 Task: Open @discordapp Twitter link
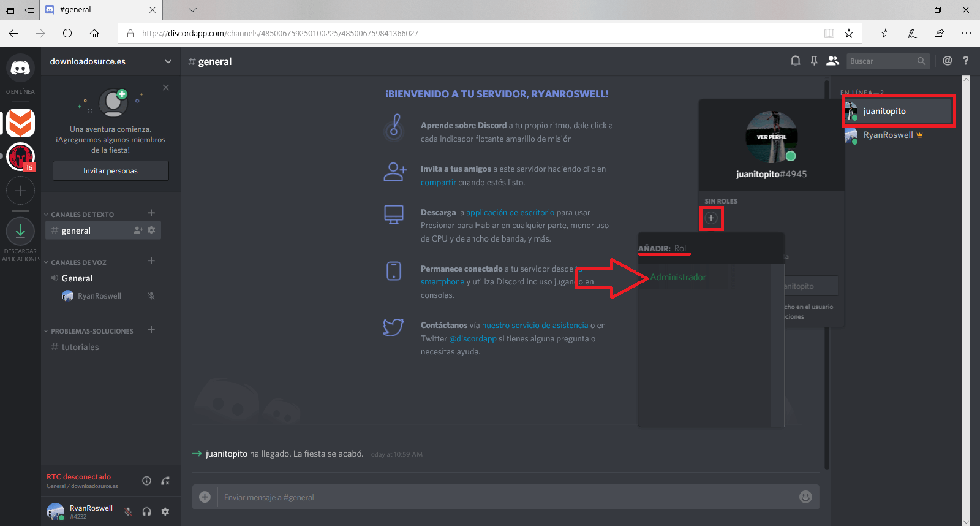click(x=473, y=338)
